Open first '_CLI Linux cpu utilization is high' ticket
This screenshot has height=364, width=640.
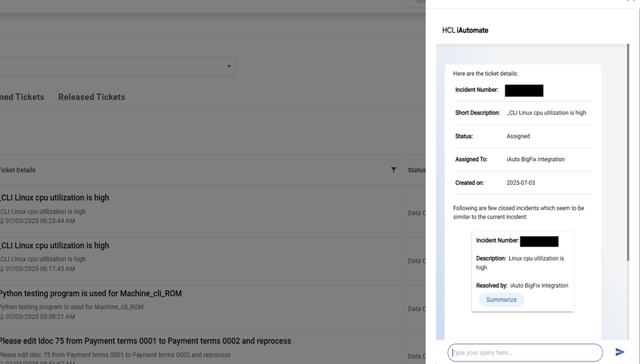(x=55, y=198)
